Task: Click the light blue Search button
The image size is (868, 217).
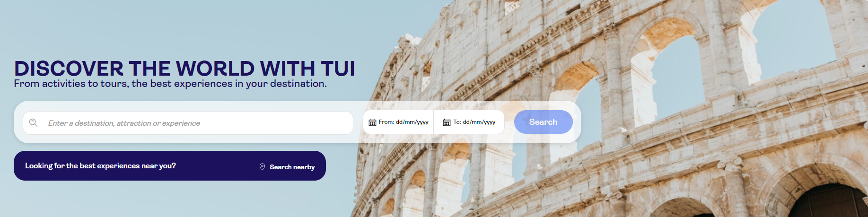Action: coord(543,122)
